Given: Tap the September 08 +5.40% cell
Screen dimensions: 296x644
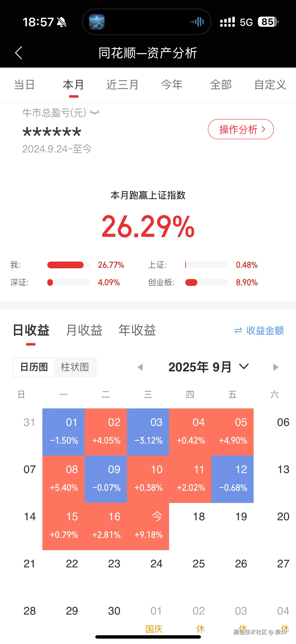Looking at the screenshot, I should point(63,479).
